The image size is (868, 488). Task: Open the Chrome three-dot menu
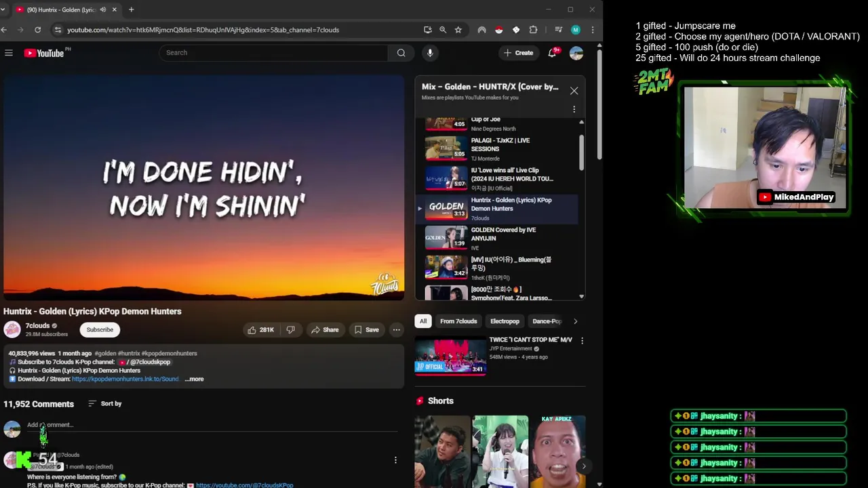click(x=593, y=30)
